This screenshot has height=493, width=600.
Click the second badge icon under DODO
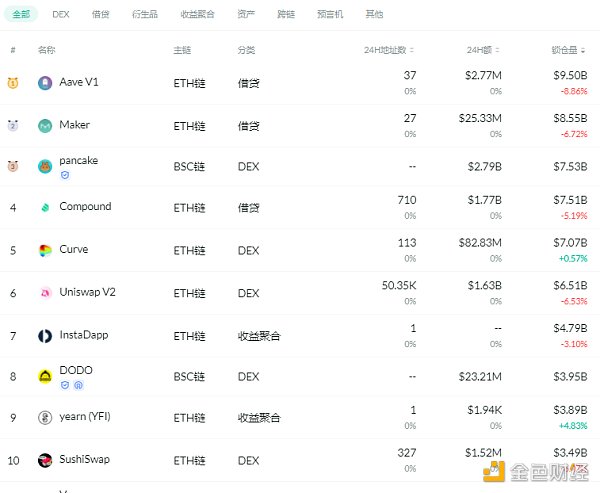pos(78,385)
